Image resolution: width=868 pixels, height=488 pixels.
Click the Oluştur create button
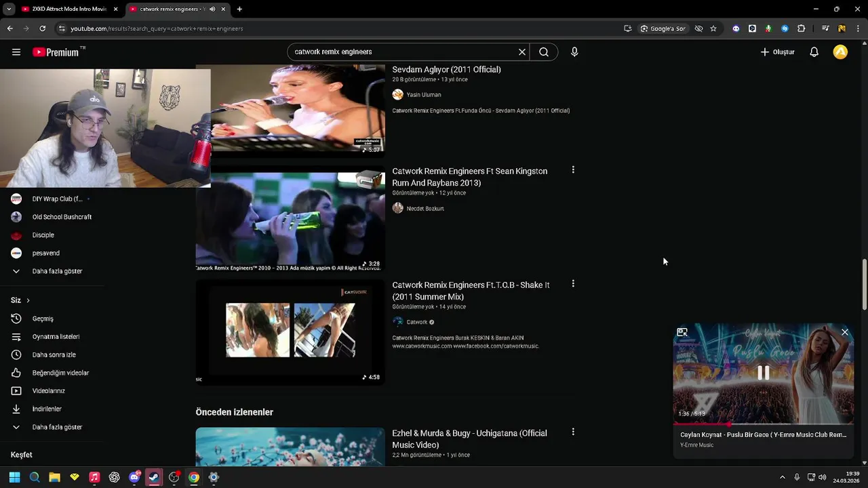click(x=777, y=52)
